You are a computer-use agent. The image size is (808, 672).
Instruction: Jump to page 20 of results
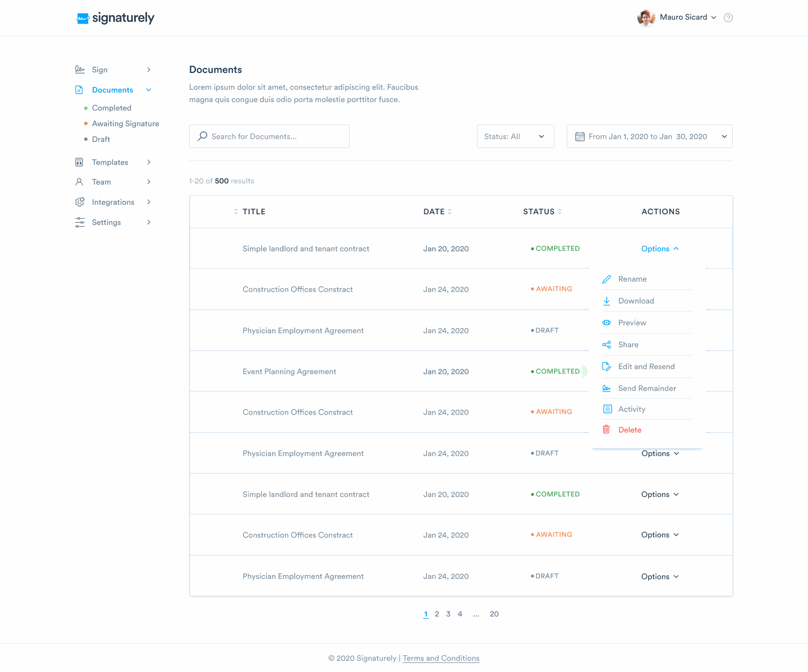pos(494,614)
